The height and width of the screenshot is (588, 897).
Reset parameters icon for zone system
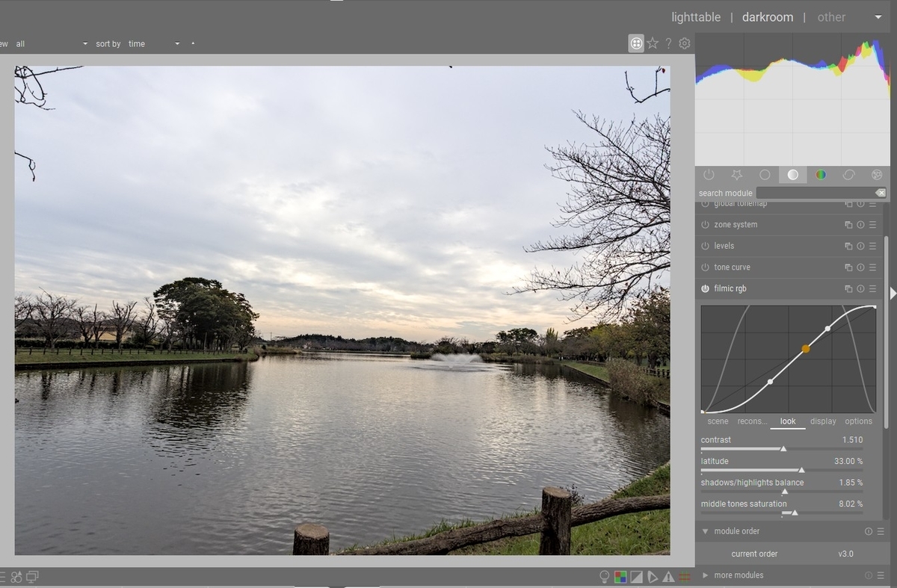coord(860,225)
